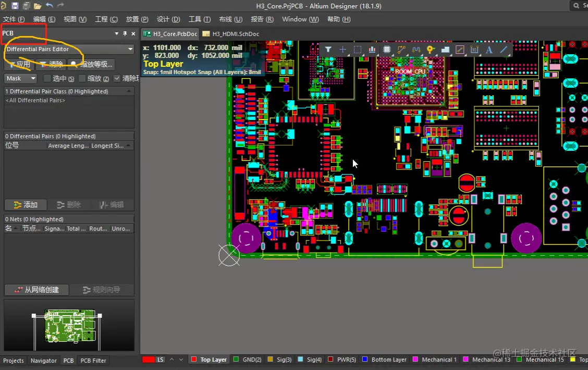Click the Place Keepout track tool
Viewport: 588px width, 370px height.
coord(460,49)
